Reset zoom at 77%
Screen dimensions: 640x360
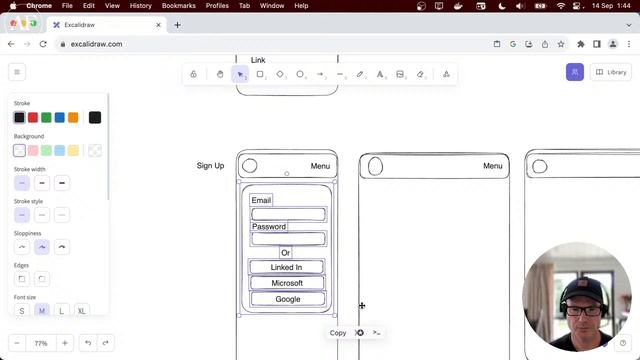(x=41, y=343)
